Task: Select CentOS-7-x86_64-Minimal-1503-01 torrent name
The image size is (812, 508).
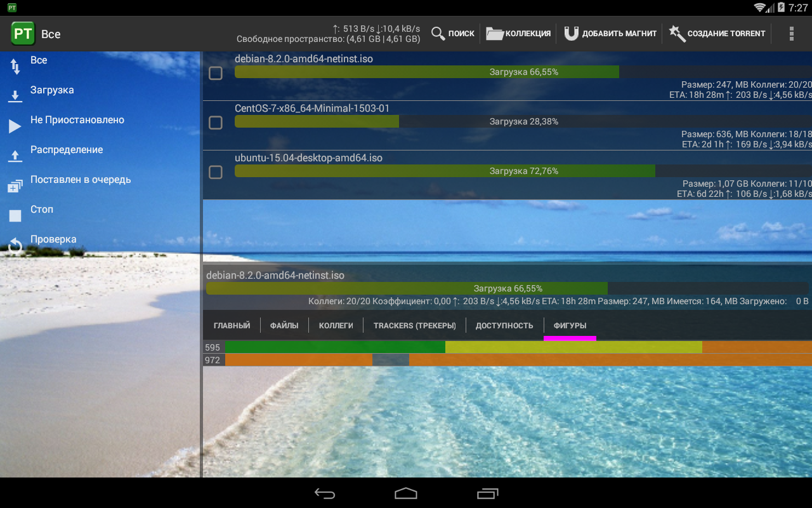Action: [x=312, y=109]
